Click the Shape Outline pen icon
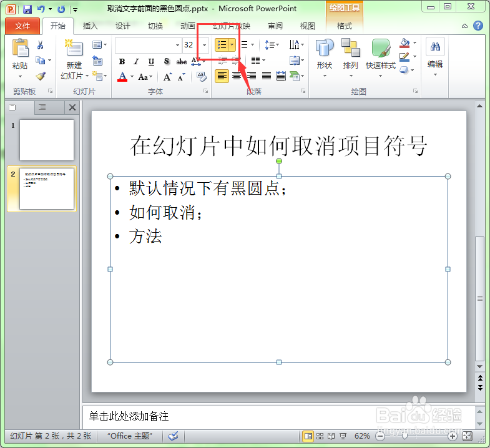 404,57
